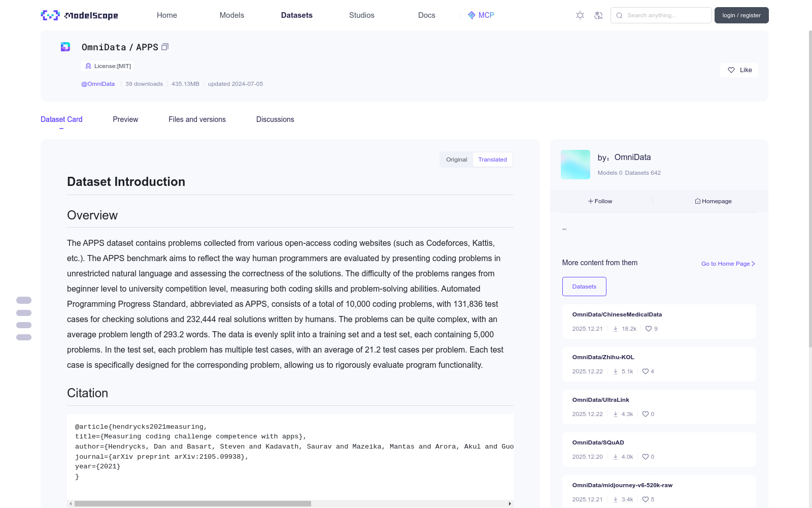The image size is (812, 508).
Task: Toggle the light/dark theme sun icon
Action: tap(580, 15)
